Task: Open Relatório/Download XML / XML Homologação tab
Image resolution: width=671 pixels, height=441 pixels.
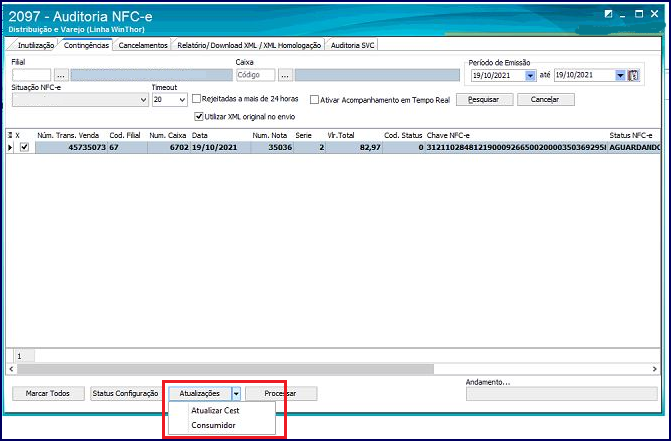Action: (x=249, y=45)
